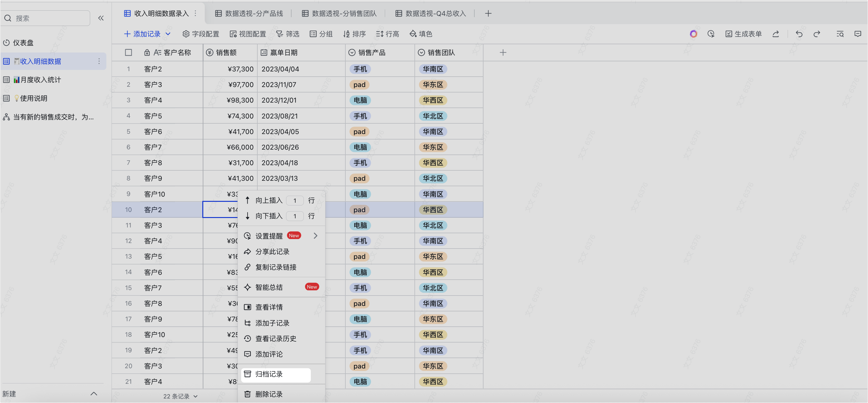This screenshot has height=403, width=868.
Task: Click the share arrow icon in toolbar
Action: 776,34
